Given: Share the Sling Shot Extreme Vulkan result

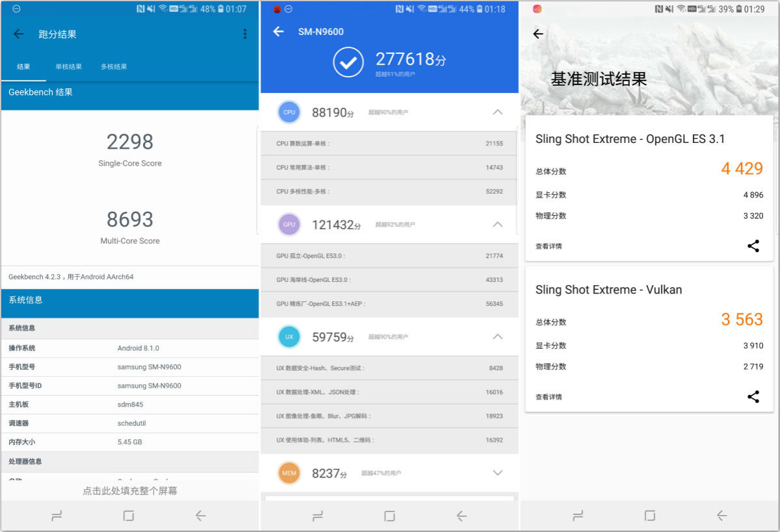Looking at the screenshot, I should [753, 397].
